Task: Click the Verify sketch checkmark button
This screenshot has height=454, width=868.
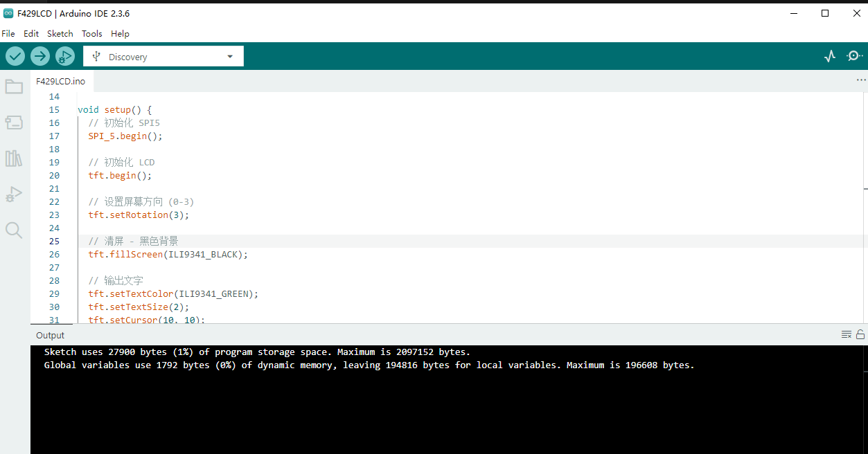Action: (15, 56)
